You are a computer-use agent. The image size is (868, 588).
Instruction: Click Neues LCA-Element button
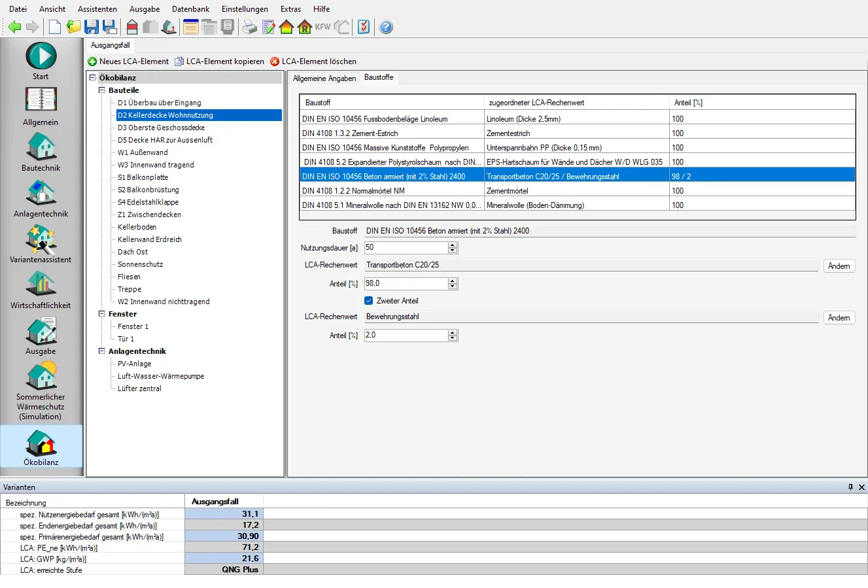pyautogui.click(x=128, y=61)
